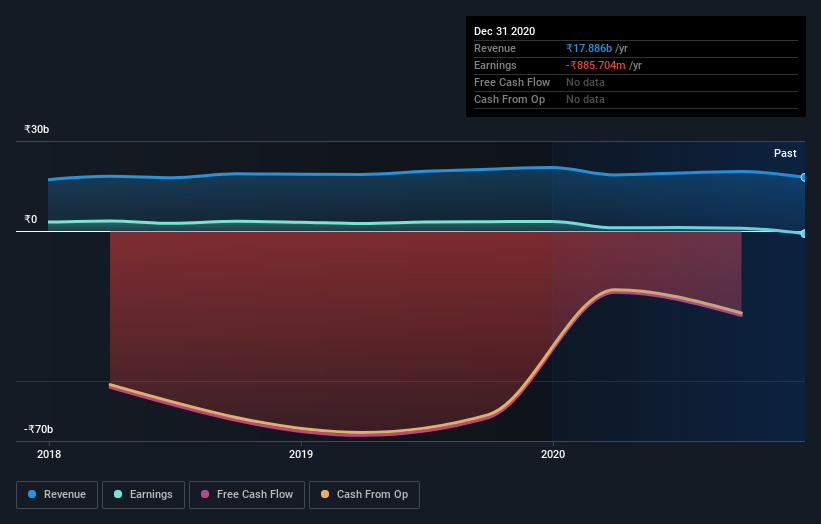821x524 pixels.
Task: Click the 2018 x-axis label
Action: pos(49,454)
